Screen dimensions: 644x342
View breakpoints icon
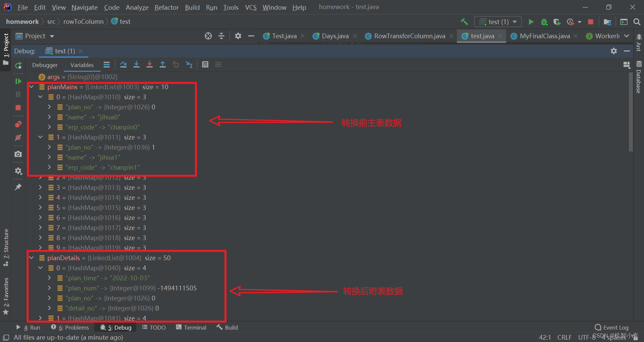coord(18,124)
